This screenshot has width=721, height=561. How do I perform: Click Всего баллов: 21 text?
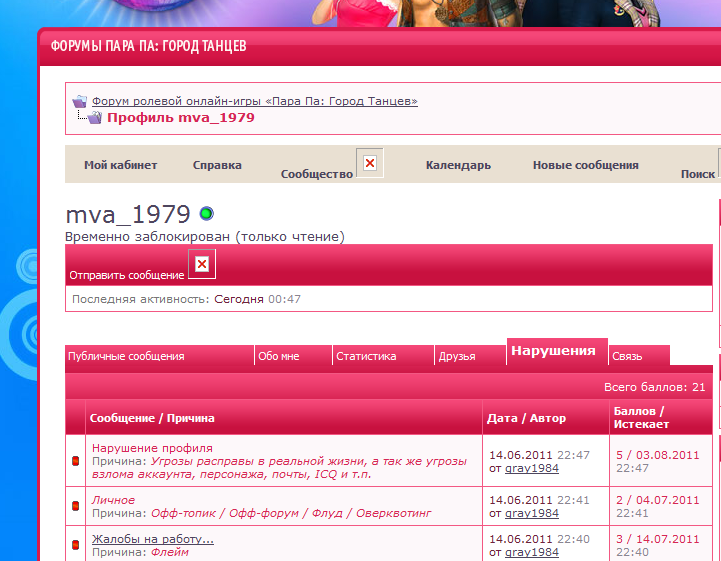pos(654,387)
